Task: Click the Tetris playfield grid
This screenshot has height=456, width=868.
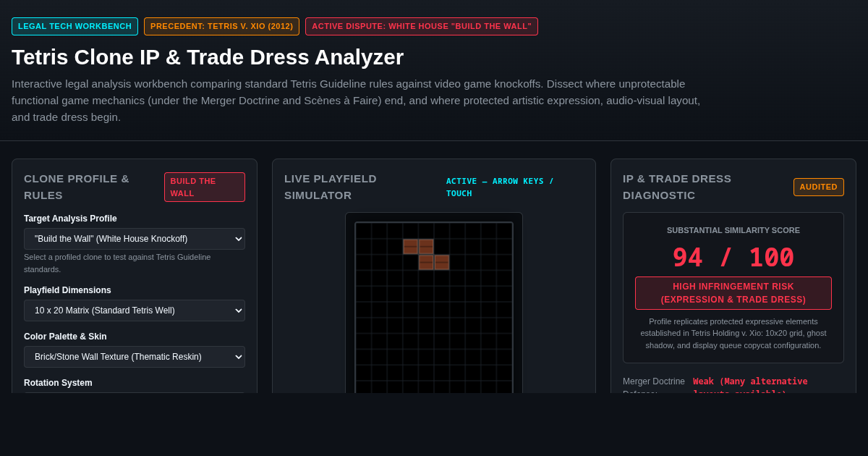Action: point(434,308)
